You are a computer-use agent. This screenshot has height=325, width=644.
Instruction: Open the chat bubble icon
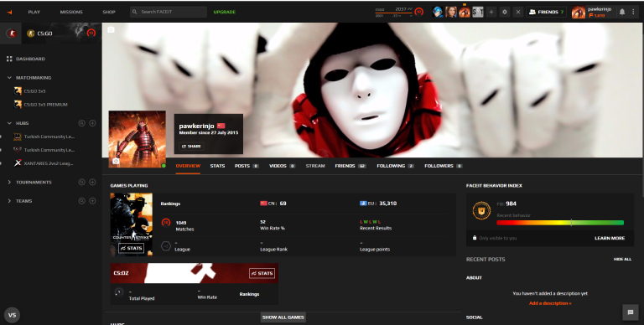coord(631,312)
